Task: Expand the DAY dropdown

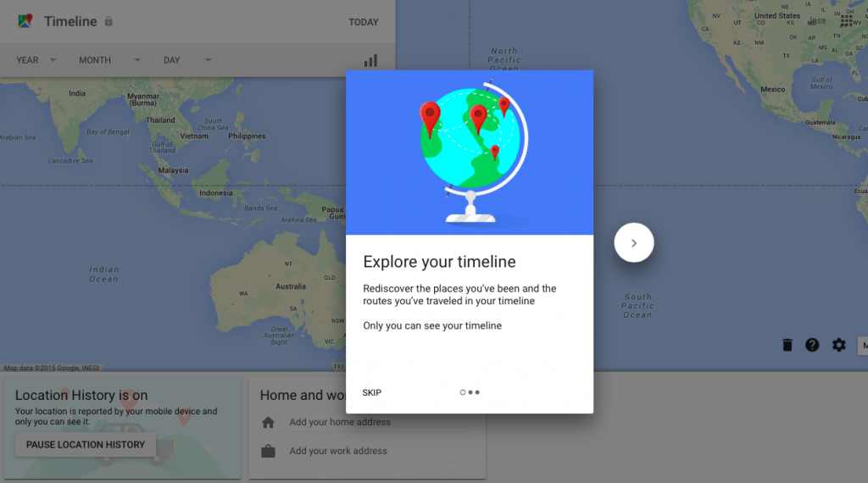Action: click(x=186, y=60)
